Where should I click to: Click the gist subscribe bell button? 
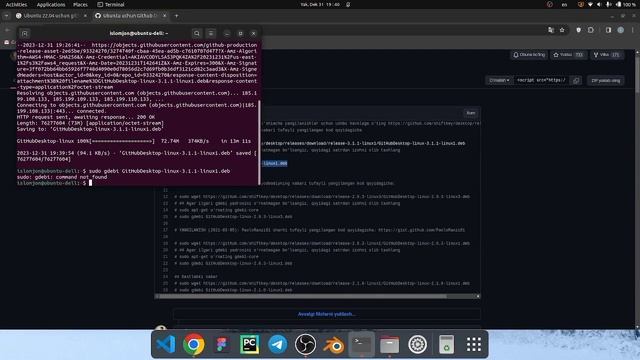tap(529, 55)
